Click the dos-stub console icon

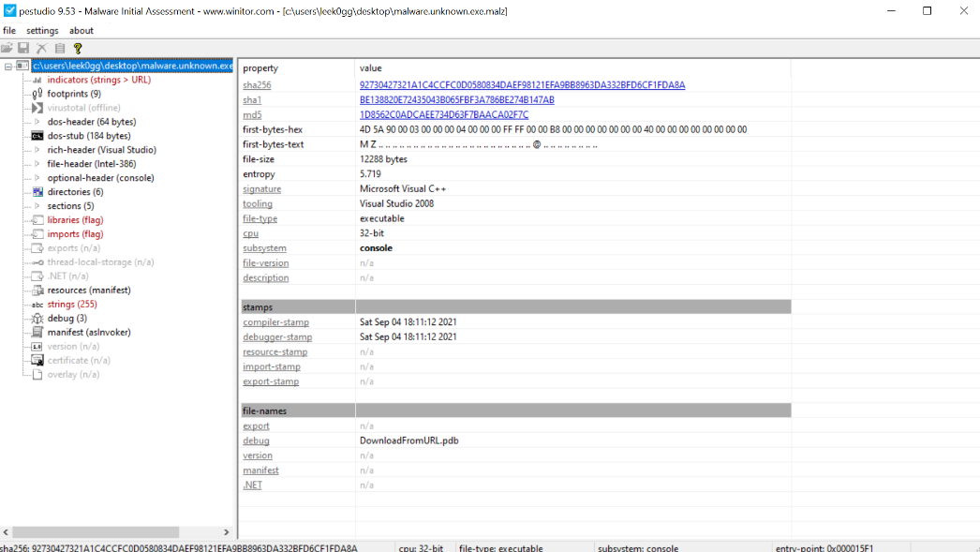pyautogui.click(x=37, y=136)
